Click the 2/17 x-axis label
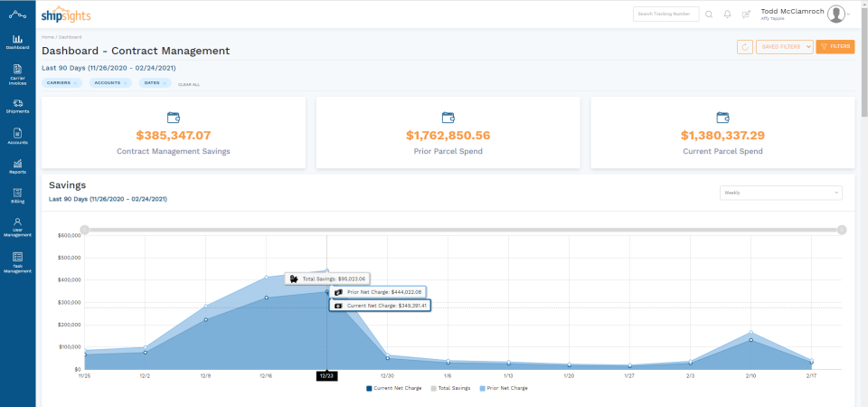This screenshot has width=868, height=407. coord(811,375)
